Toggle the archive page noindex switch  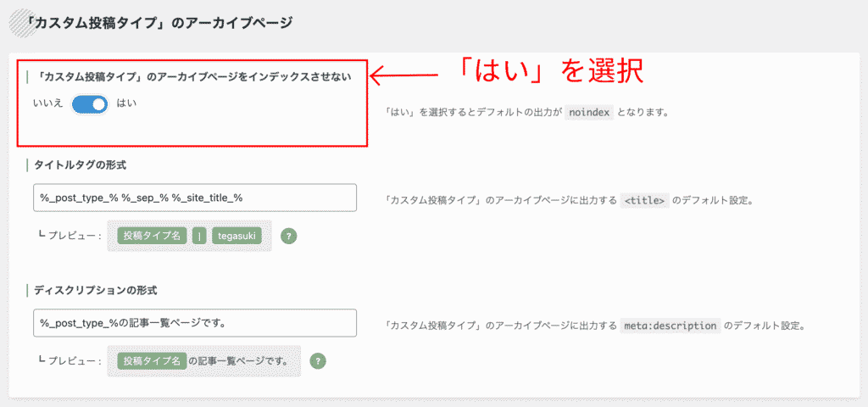[90, 104]
